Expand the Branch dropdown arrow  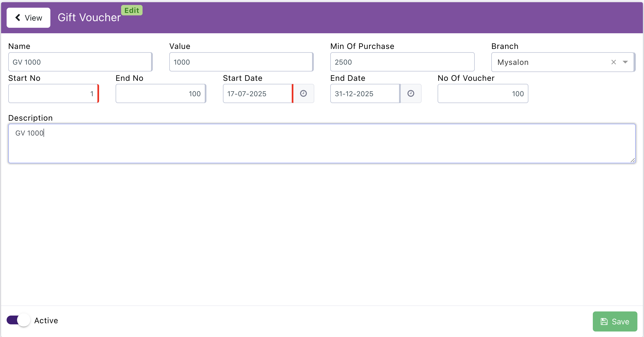click(x=625, y=62)
